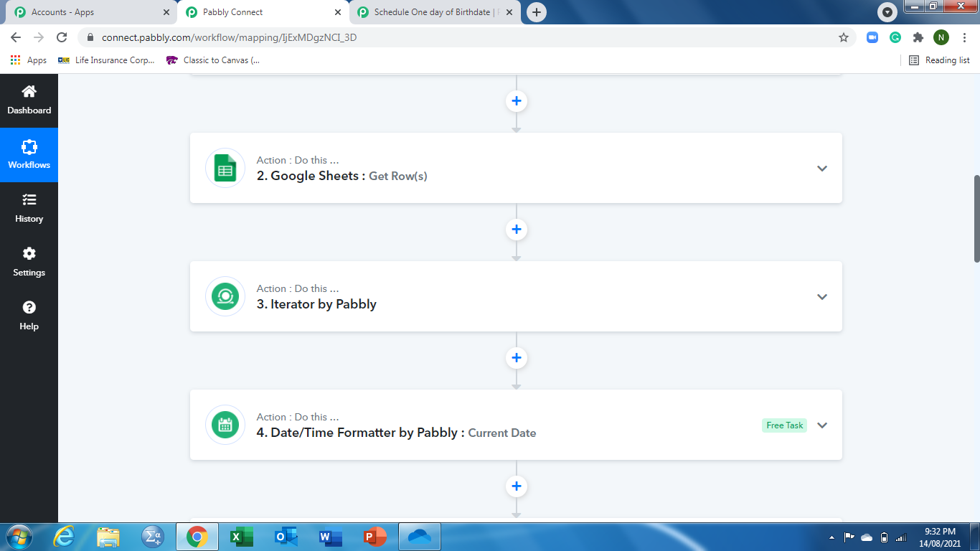Open the Life Insurance Corp bookmark
The image size is (980, 551).
(106, 60)
